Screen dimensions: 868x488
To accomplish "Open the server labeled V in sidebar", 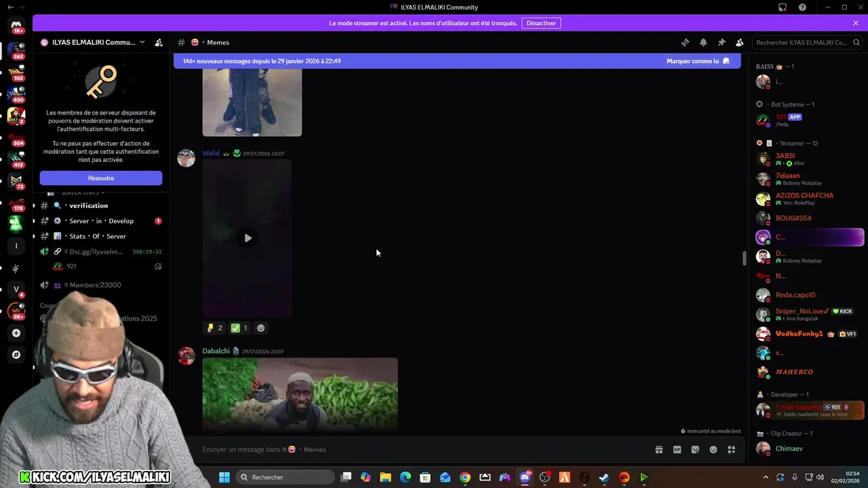I will (16, 289).
